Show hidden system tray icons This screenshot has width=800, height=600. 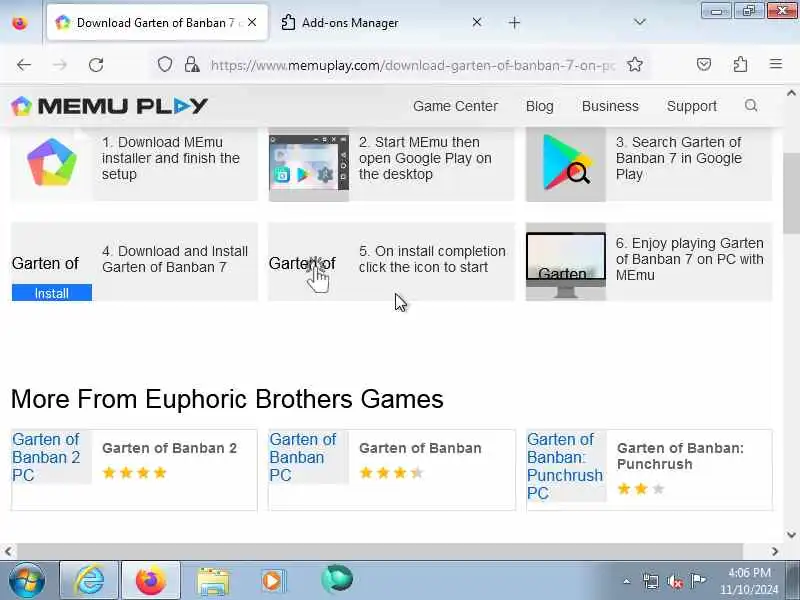[x=627, y=581]
